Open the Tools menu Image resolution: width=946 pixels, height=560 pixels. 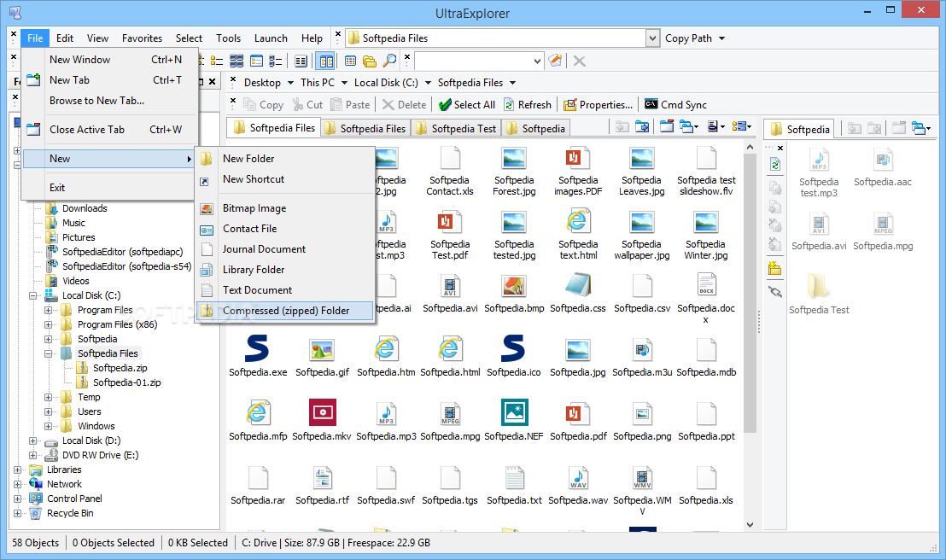pos(228,38)
